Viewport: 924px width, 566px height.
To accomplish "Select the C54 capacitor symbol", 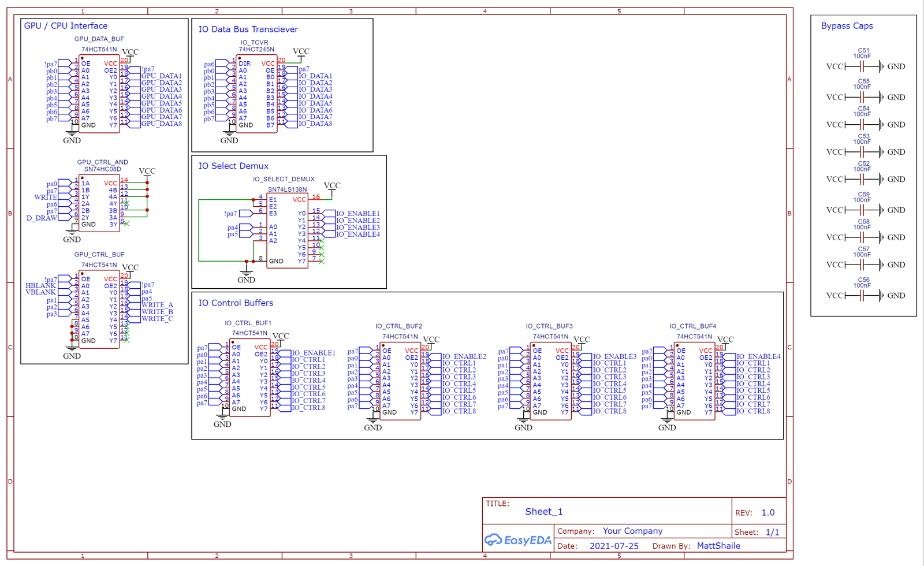I will pos(862,124).
